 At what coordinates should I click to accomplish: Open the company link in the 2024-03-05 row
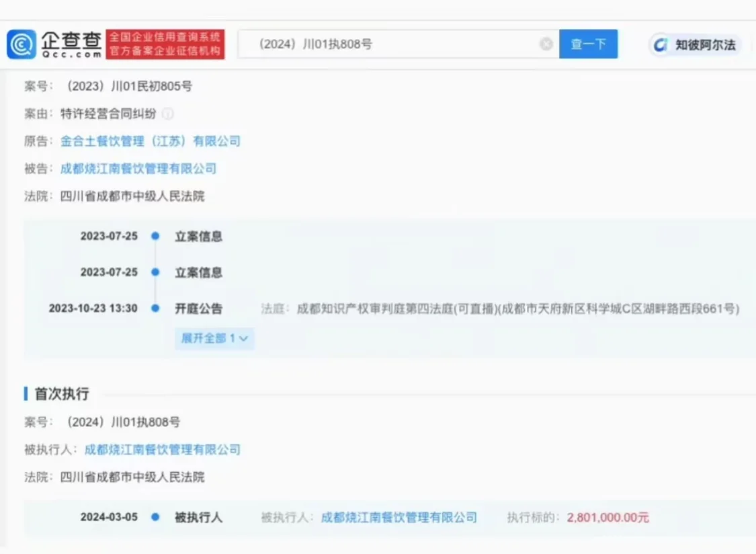point(398,517)
